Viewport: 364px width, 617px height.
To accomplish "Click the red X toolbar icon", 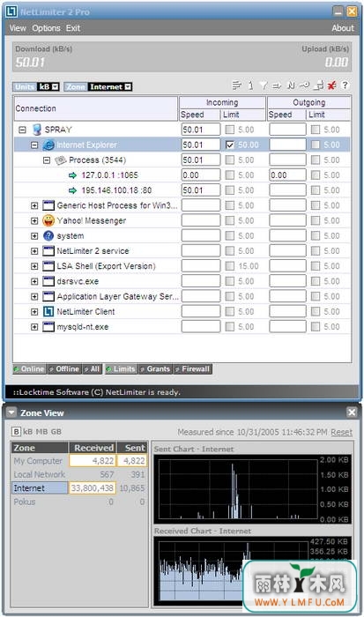I will point(332,85).
